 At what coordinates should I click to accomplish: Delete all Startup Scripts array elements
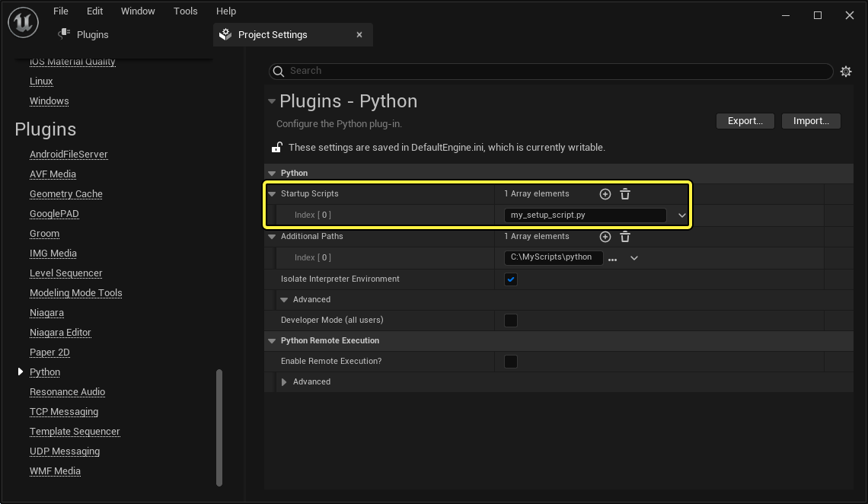624,194
